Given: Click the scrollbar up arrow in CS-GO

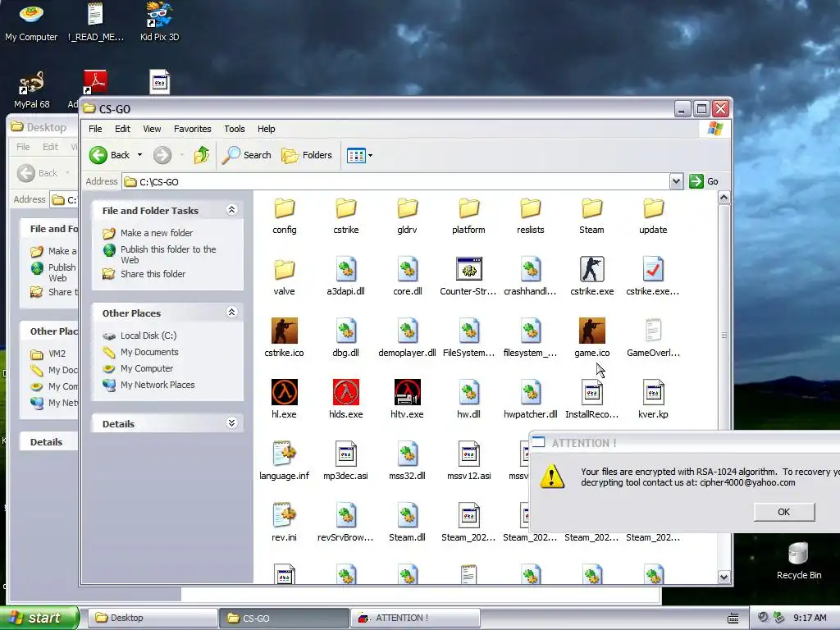Looking at the screenshot, I should [x=724, y=198].
